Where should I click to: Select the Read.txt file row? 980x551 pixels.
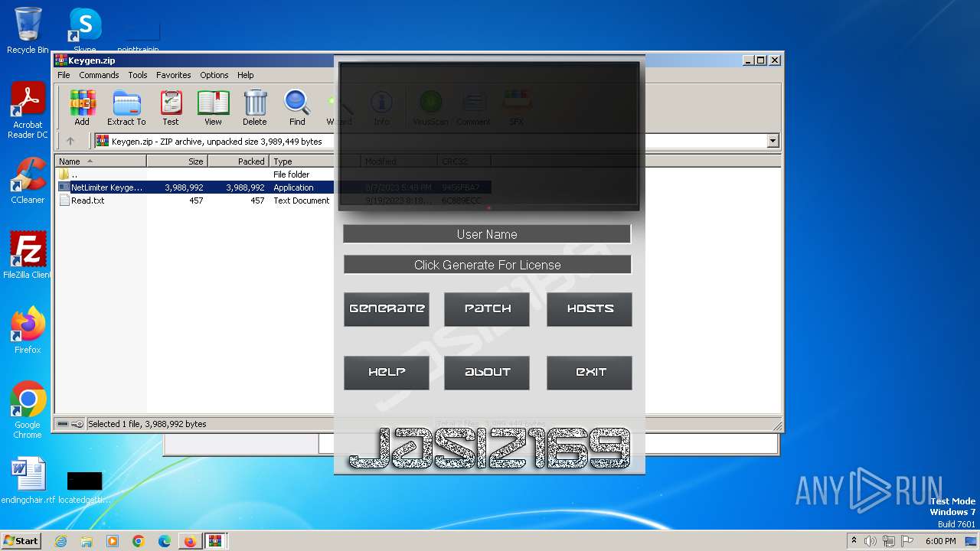194,201
